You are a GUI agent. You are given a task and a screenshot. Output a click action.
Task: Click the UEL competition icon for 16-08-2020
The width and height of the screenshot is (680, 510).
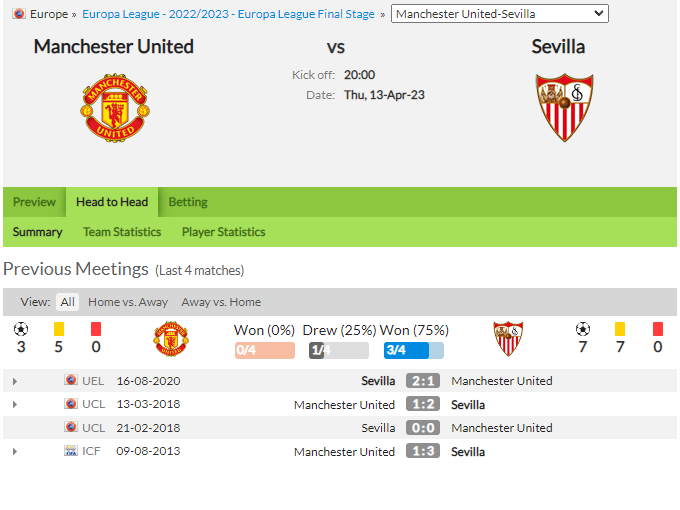pyautogui.click(x=71, y=380)
